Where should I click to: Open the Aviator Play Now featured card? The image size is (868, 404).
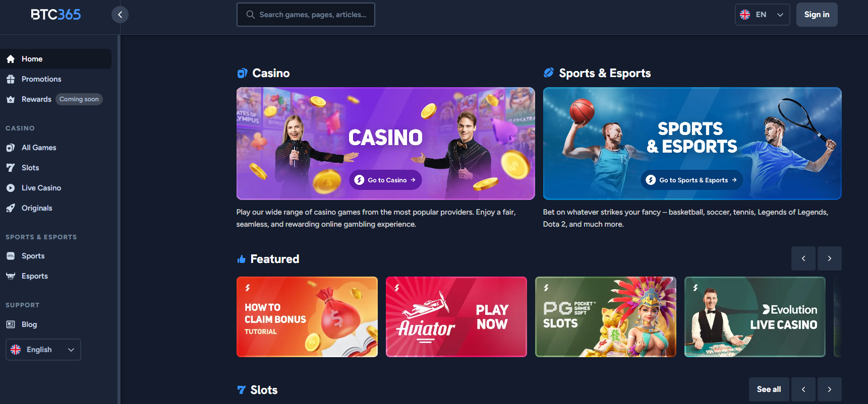click(x=456, y=317)
